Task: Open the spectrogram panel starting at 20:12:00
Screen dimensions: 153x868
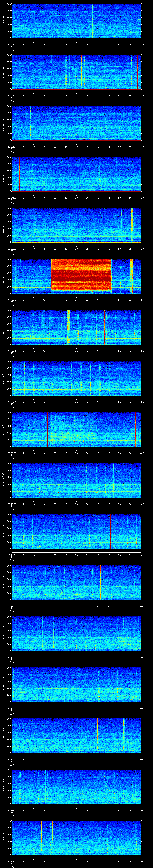Action: (77, 583)
